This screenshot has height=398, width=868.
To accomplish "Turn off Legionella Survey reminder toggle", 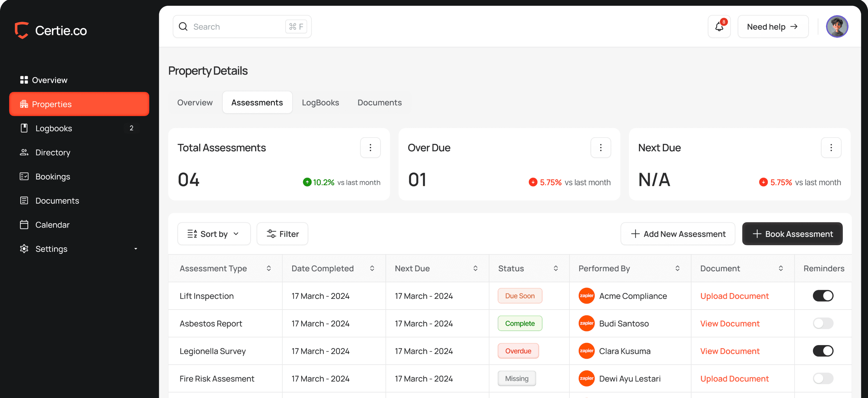I will (x=823, y=351).
